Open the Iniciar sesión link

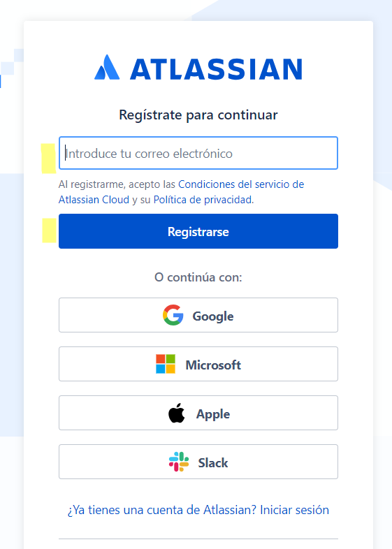point(294,510)
